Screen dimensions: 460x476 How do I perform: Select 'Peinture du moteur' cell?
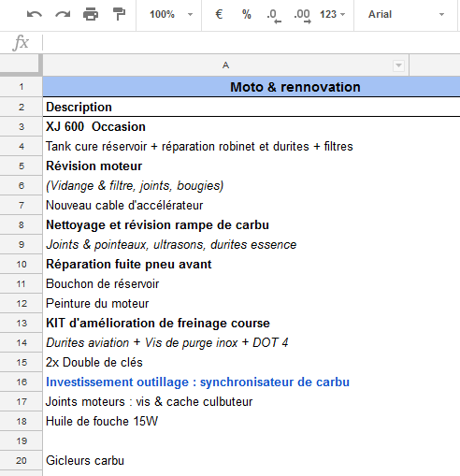pyautogui.click(x=225, y=303)
